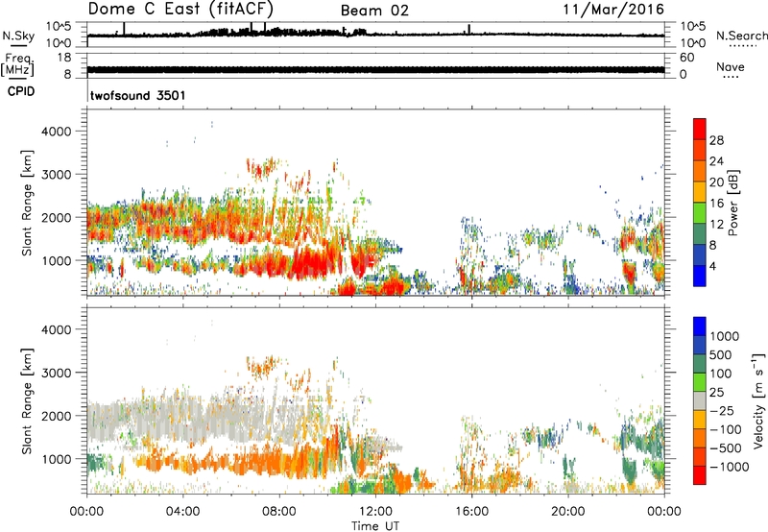Click the '16' tick on Power colorbar
The image size is (768, 532).
coord(716,204)
